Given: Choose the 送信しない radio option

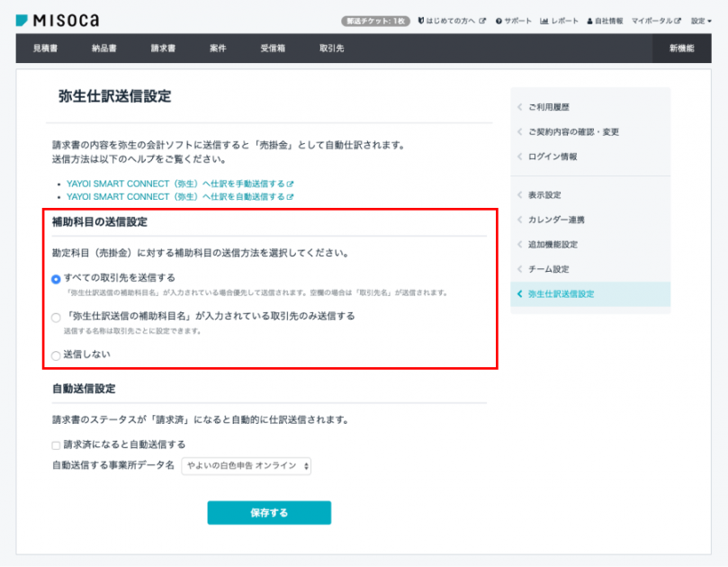Looking at the screenshot, I should [56, 355].
